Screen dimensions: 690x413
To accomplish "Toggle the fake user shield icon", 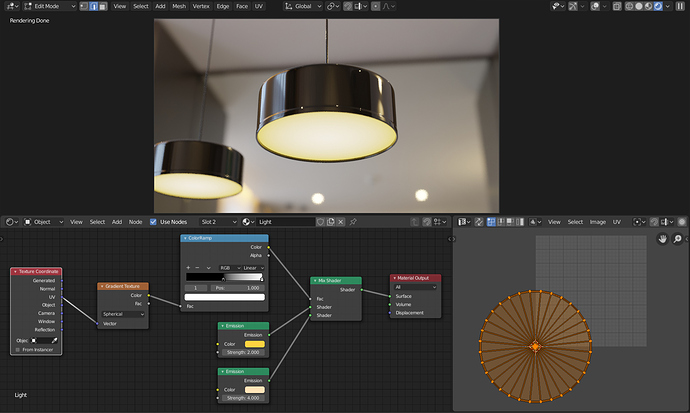I will (321, 222).
